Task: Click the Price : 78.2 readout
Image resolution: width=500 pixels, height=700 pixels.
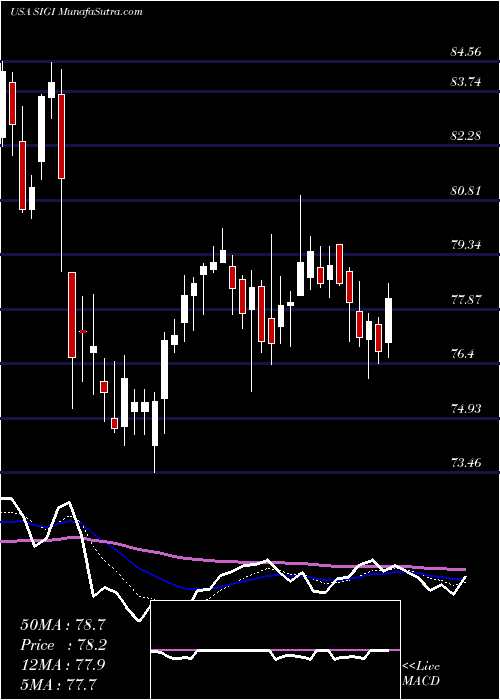Action: click(63, 645)
